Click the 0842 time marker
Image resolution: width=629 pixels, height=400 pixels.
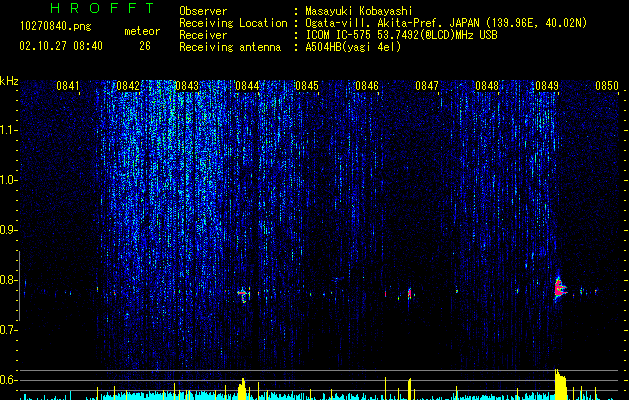coord(128,86)
